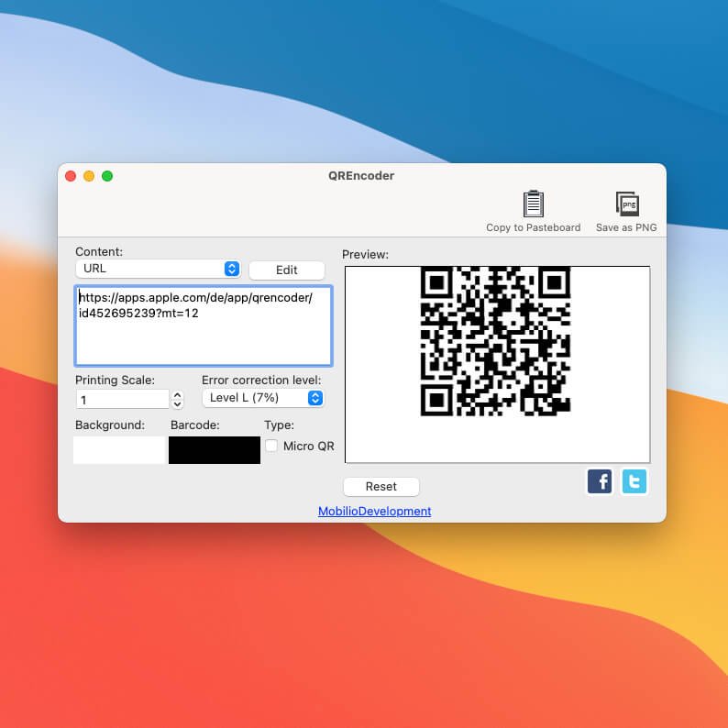Close the QREncoder window
Image resolution: width=728 pixels, height=728 pixels.
[x=71, y=176]
